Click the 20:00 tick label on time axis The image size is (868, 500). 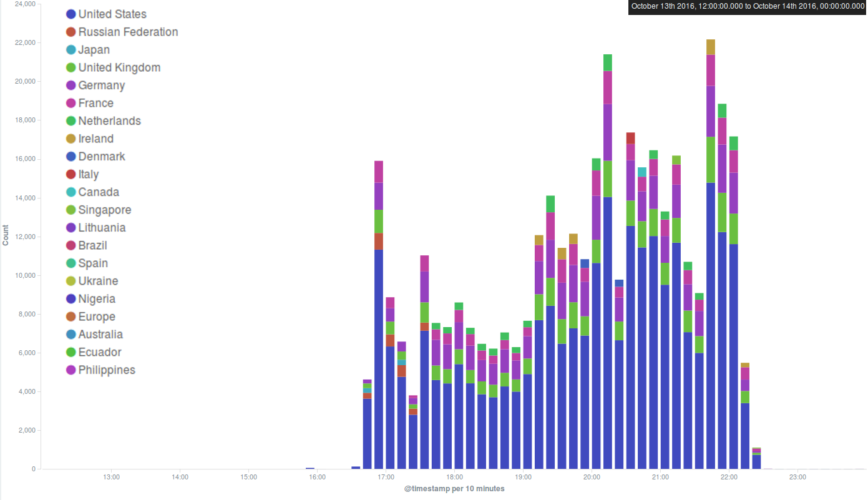pyautogui.click(x=592, y=478)
